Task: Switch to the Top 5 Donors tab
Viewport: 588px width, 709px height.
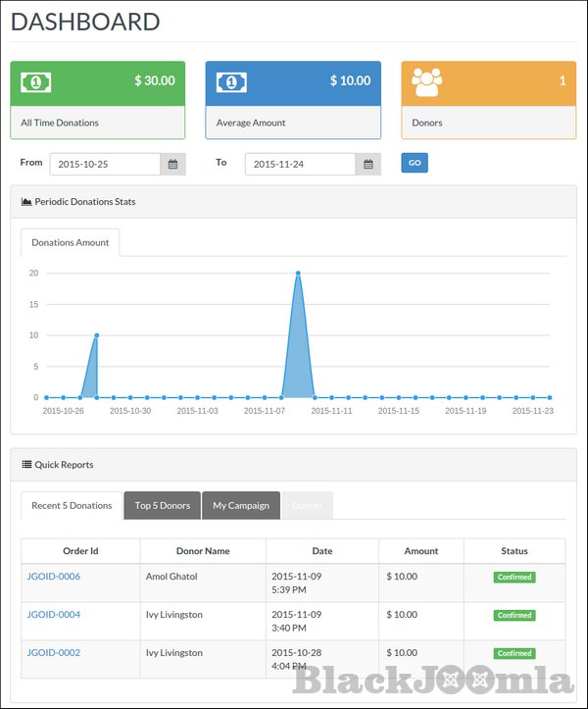Action: pos(162,506)
